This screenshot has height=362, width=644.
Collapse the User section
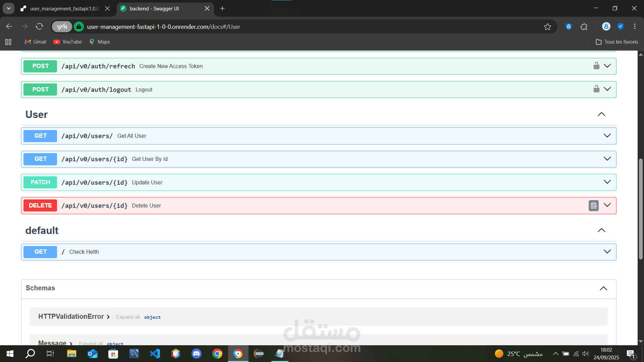point(601,114)
